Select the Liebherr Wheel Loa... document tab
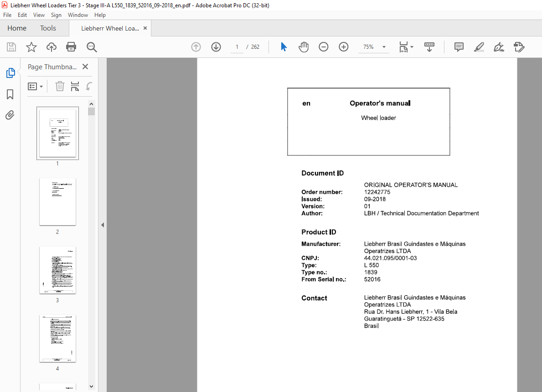 click(x=110, y=28)
